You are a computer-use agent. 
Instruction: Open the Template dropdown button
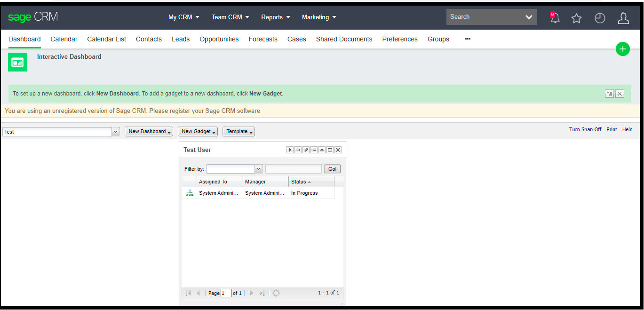tap(239, 132)
